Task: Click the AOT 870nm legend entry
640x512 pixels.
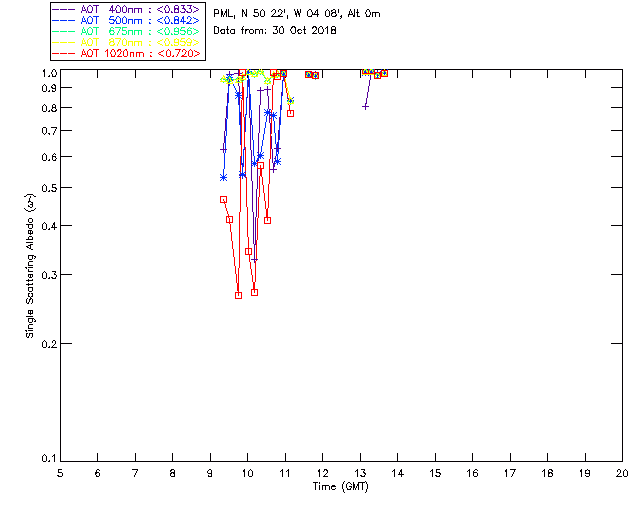Action: (x=126, y=42)
